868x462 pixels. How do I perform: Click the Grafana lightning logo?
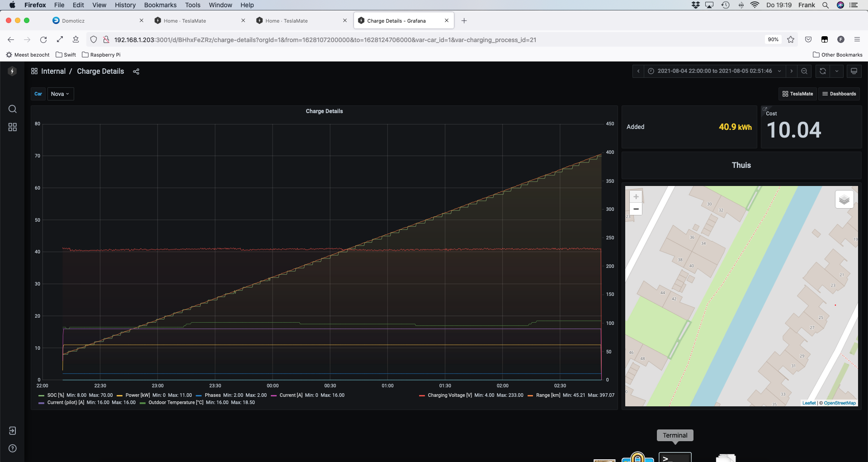(x=12, y=71)
